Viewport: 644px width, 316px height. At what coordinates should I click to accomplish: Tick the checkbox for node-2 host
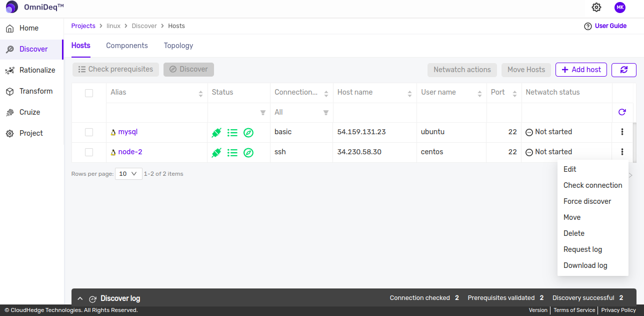pyautogui.click(x=89, y=152)
